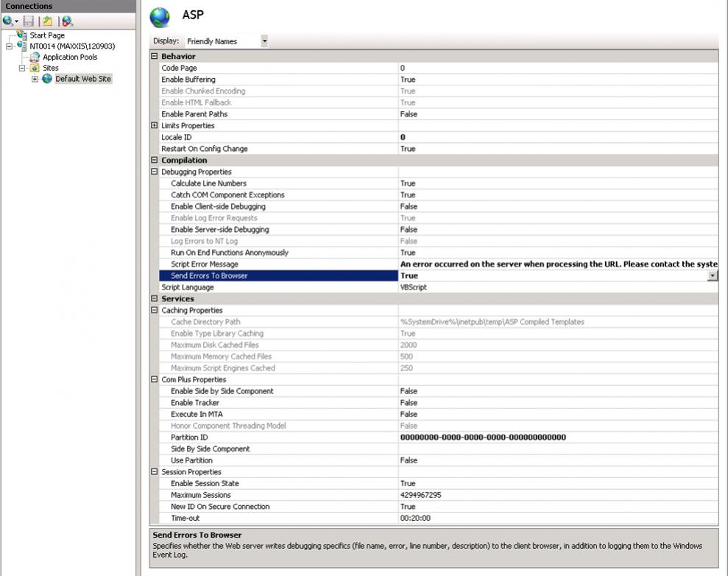
Task: Select the Enable Session State row
Action: (x=438, y=483)
